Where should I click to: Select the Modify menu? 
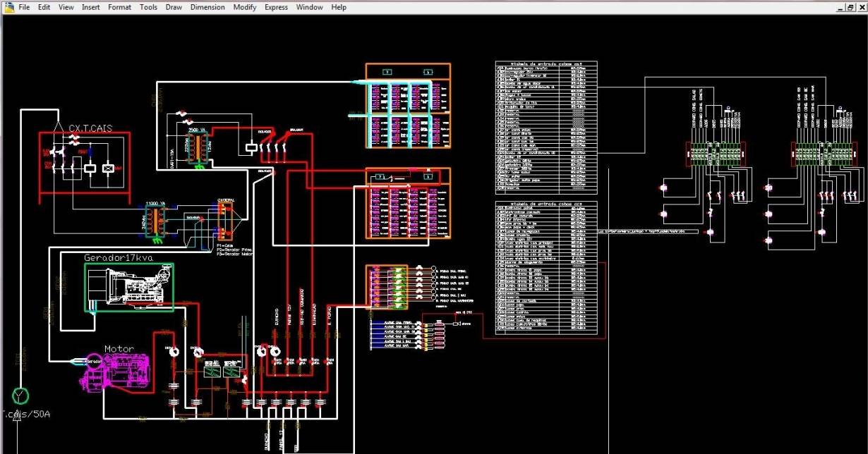[245, 7]
